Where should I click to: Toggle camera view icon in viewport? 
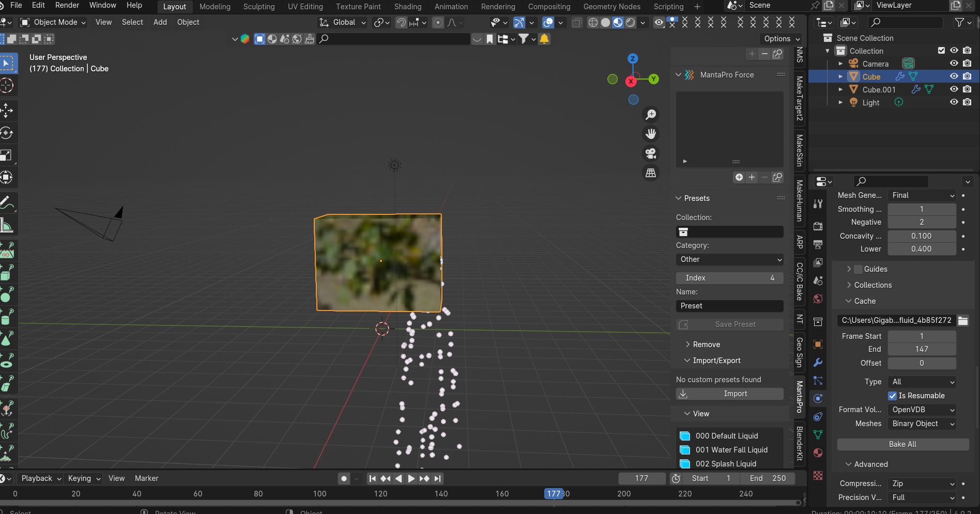click(x=651, y=153)
